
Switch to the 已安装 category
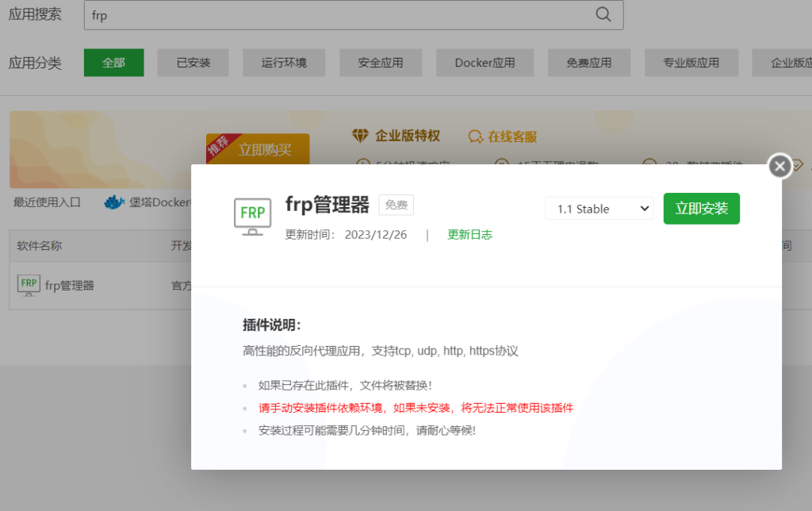tap(193, 63)
